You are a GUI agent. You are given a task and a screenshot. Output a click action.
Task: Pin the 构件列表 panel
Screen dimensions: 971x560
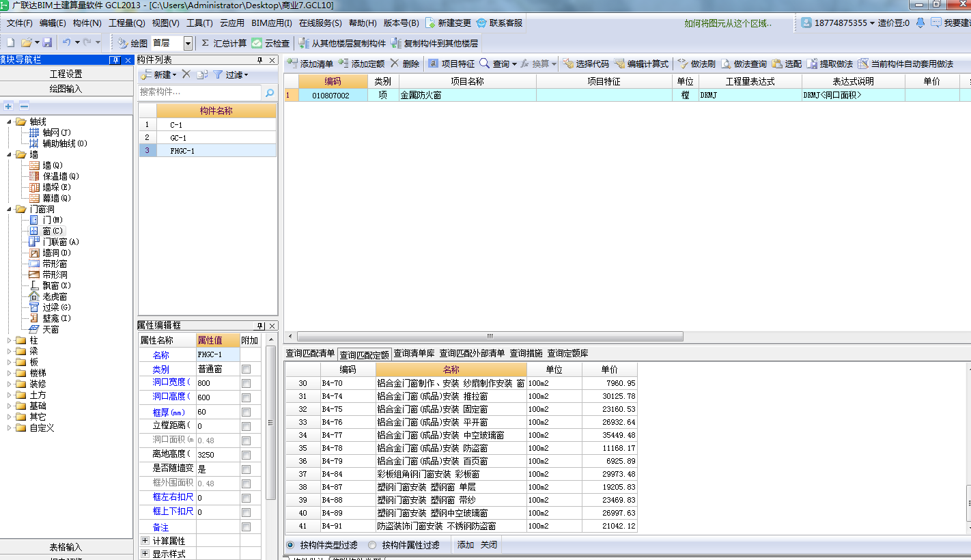tap(259, 60)
